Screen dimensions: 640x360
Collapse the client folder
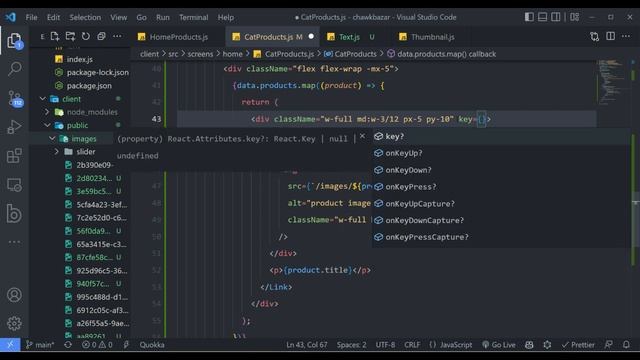click(43, 99)
